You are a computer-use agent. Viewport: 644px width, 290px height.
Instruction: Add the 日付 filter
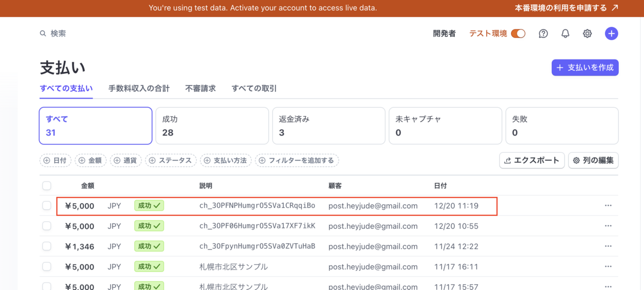pyautogui.click(x=55, y=160)
